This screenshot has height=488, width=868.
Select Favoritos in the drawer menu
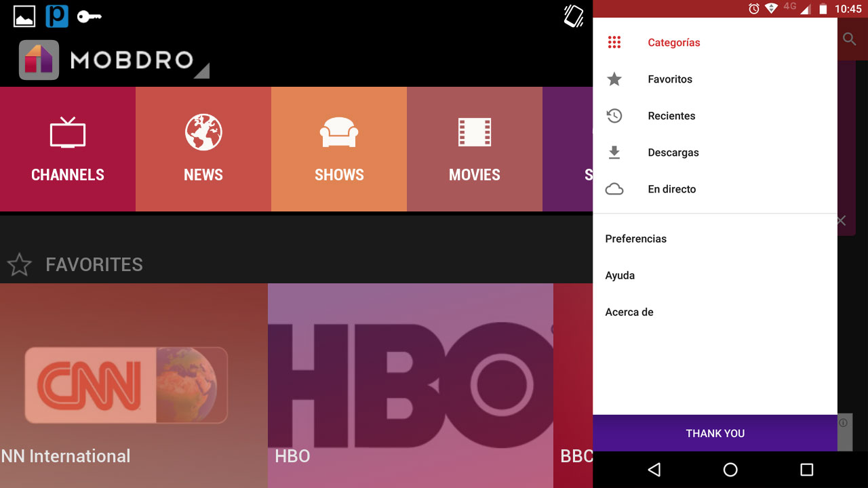[715, 79]
